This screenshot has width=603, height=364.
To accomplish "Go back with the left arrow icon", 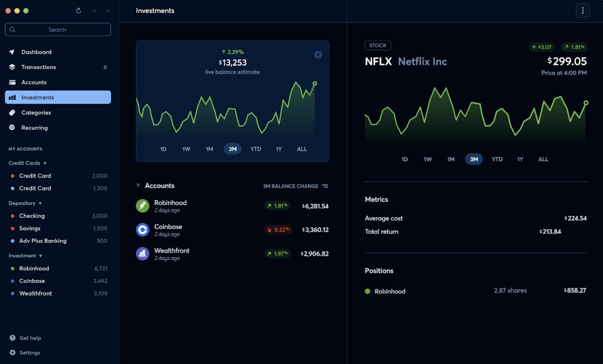I will 95,11.
